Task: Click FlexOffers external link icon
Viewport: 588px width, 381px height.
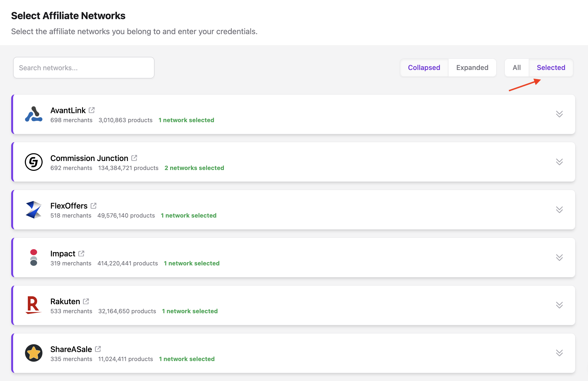Action: point(94,206)
